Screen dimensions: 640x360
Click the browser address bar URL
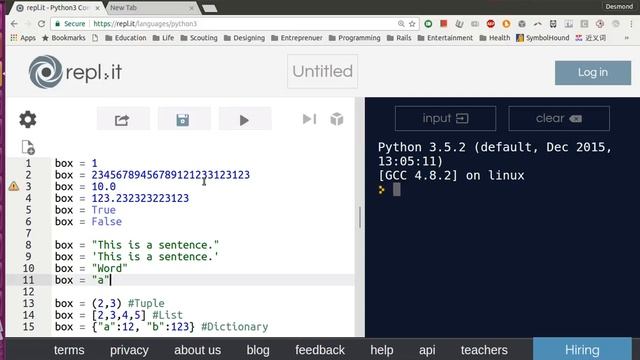coord(145,24)
